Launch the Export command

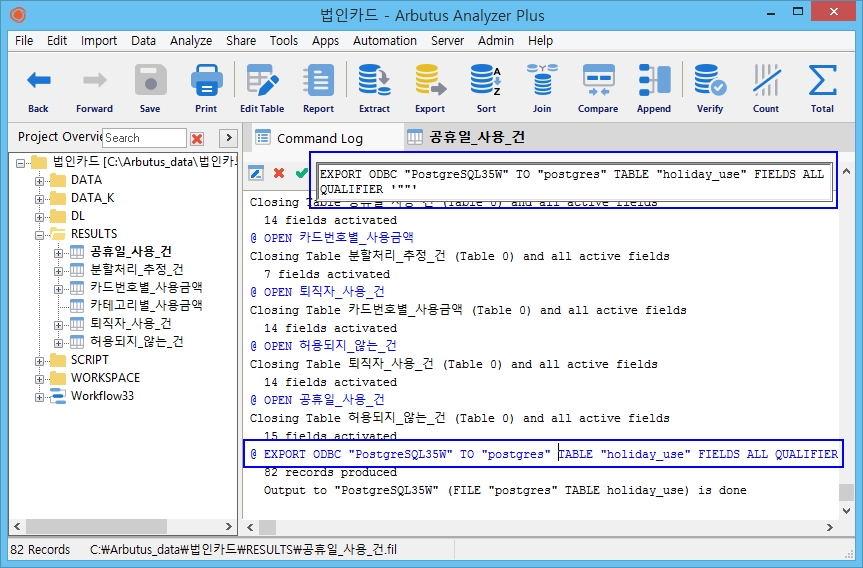[x=430, y=88]
